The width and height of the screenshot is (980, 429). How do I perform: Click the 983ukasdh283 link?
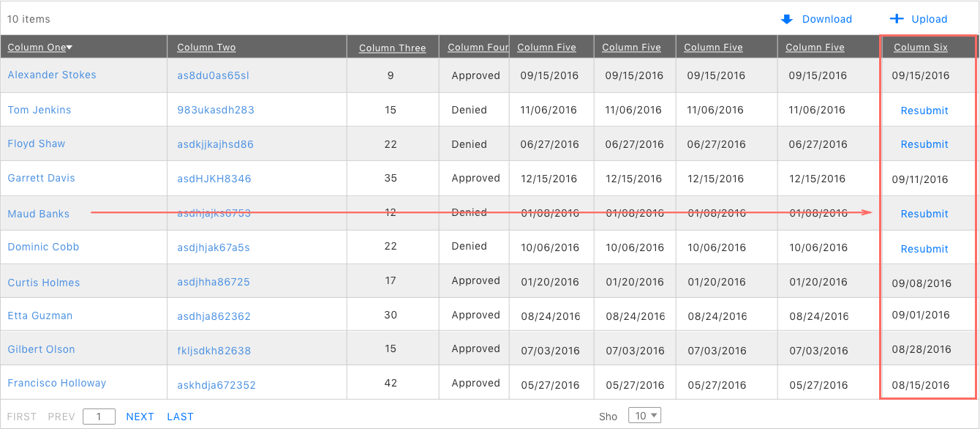[216, 110]
